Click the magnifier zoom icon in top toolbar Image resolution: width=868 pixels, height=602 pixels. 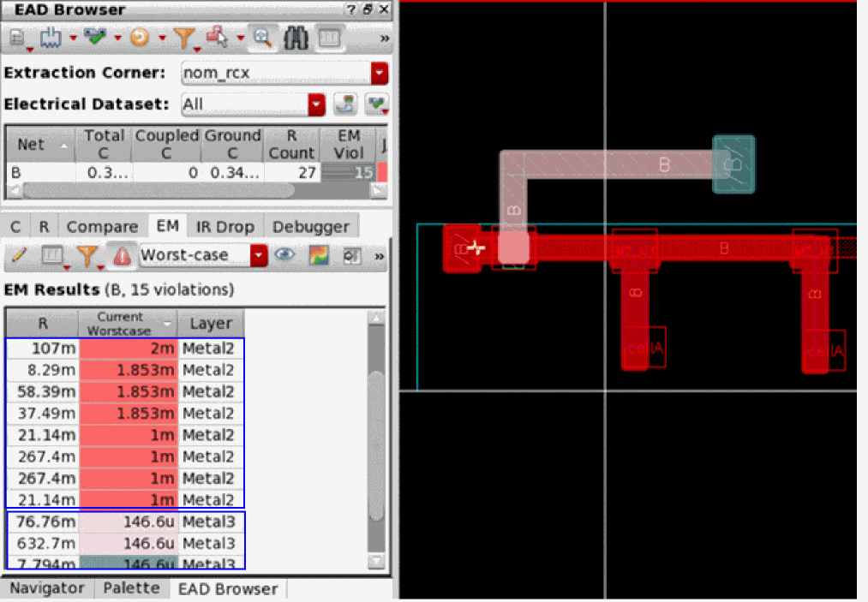pos(263,38)
